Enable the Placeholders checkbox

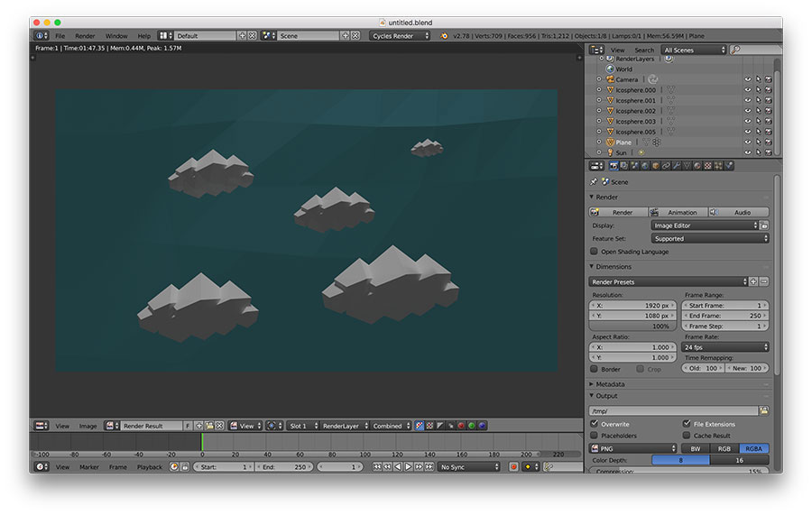click(x=594, y=436)
